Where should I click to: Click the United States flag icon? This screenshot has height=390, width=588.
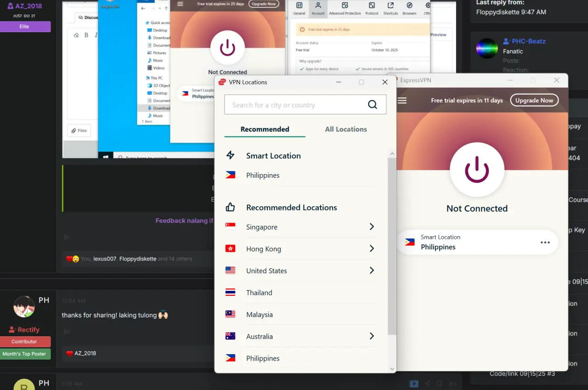(231, 271)
